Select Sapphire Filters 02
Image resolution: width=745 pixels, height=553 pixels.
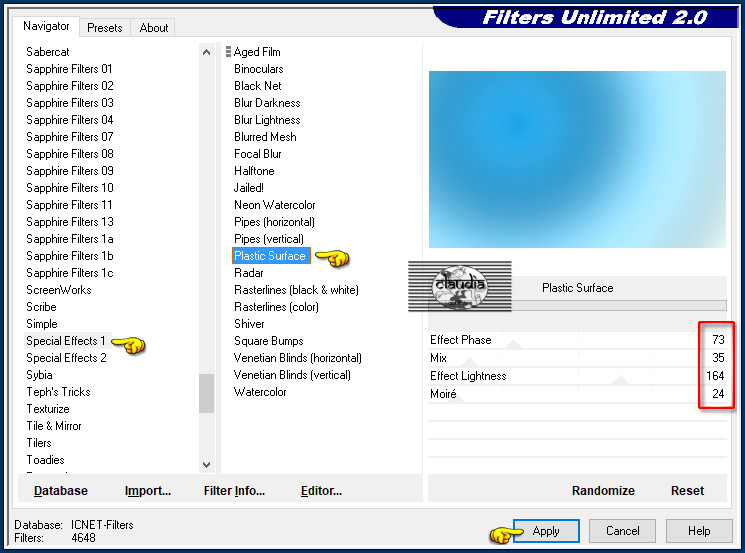70,86
